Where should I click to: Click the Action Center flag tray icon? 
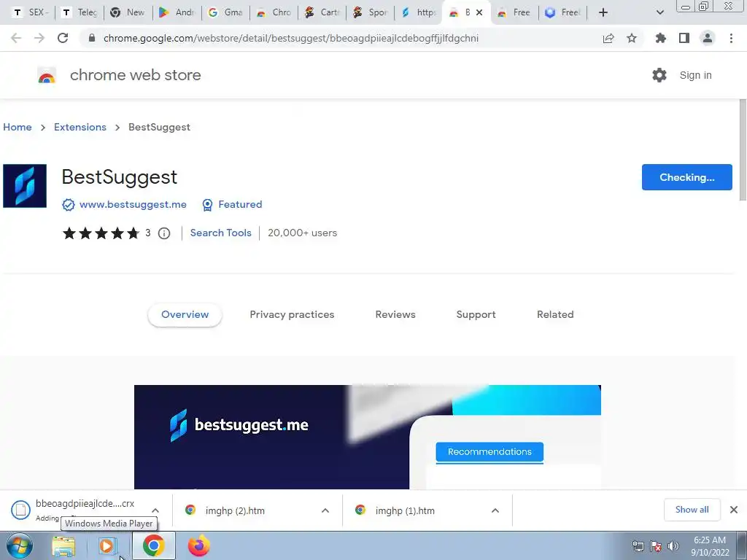[x=656, y=546]
